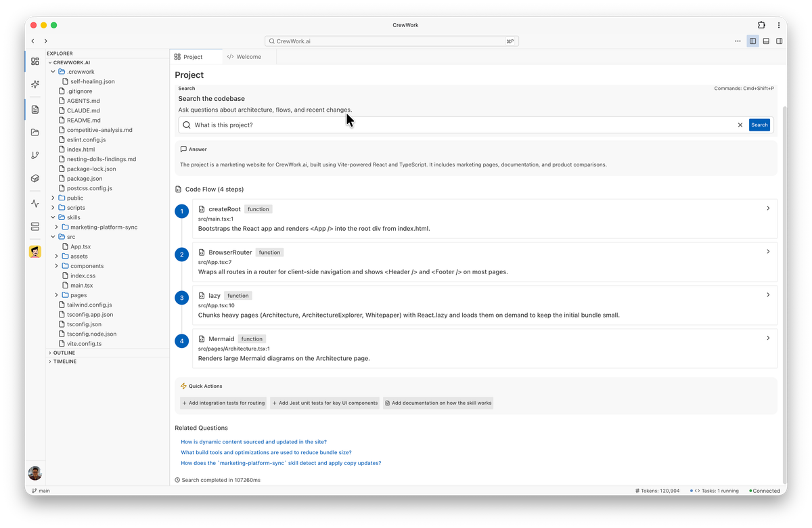Collapse the .crewwork folder
Screen dimensions: 812x528
coord(53,72)
